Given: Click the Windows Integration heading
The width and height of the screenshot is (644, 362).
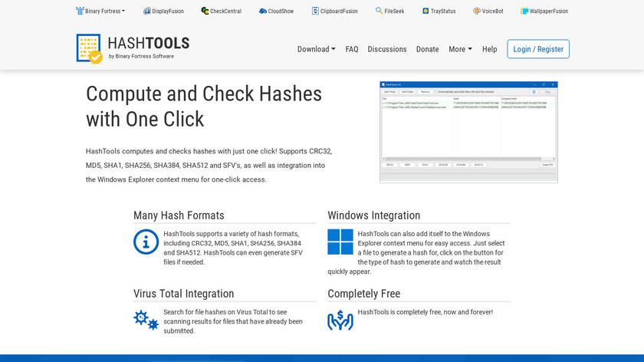Looking at the screenshot, I should coord(374,216).
